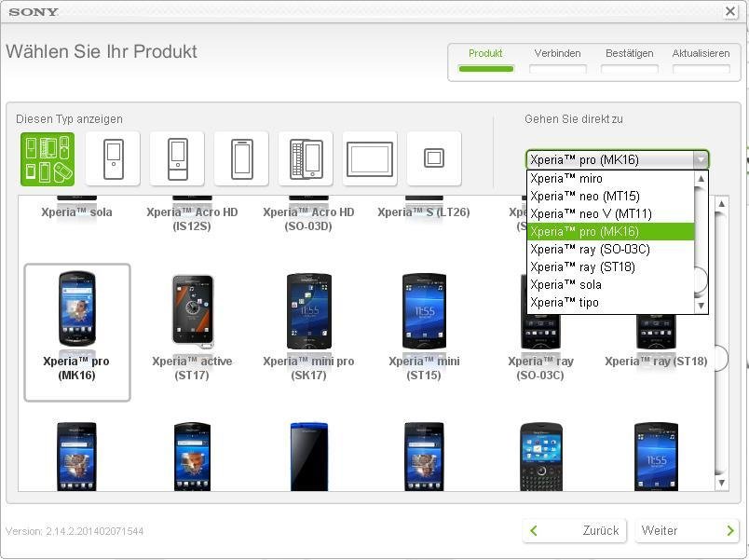Image resolution: width=749 pixels, height=560 pixels.
Task: Switch to the Bestätigen step tab
Action: (x=629, y=61)
